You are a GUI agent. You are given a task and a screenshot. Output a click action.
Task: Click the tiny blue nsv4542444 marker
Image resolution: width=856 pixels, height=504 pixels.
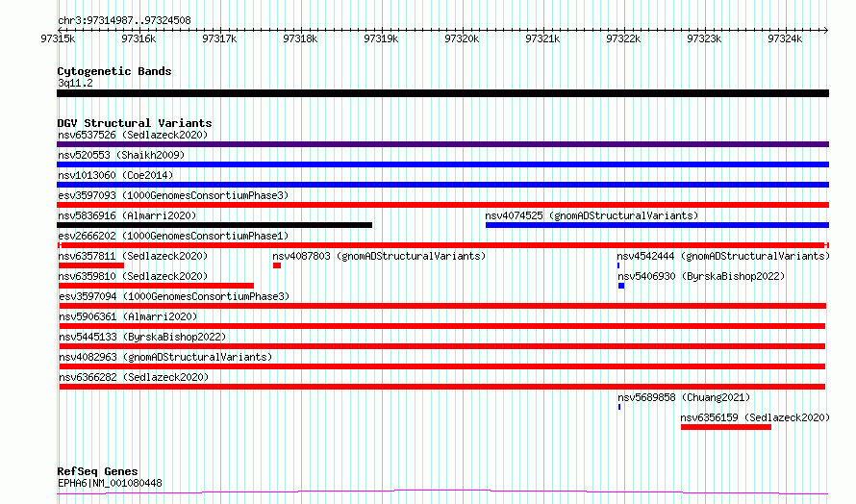tap(618, 265)
